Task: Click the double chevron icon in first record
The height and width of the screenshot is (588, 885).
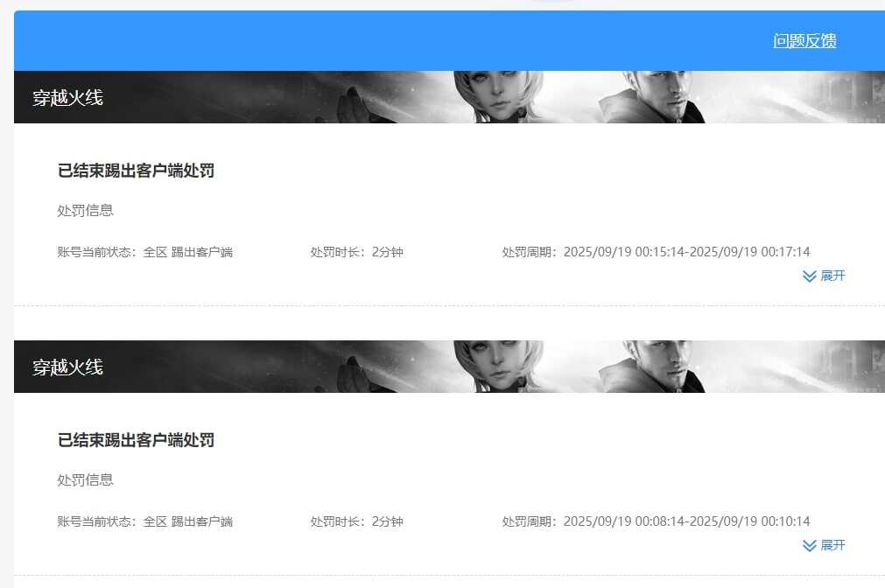Action: (x=810, y=276)
